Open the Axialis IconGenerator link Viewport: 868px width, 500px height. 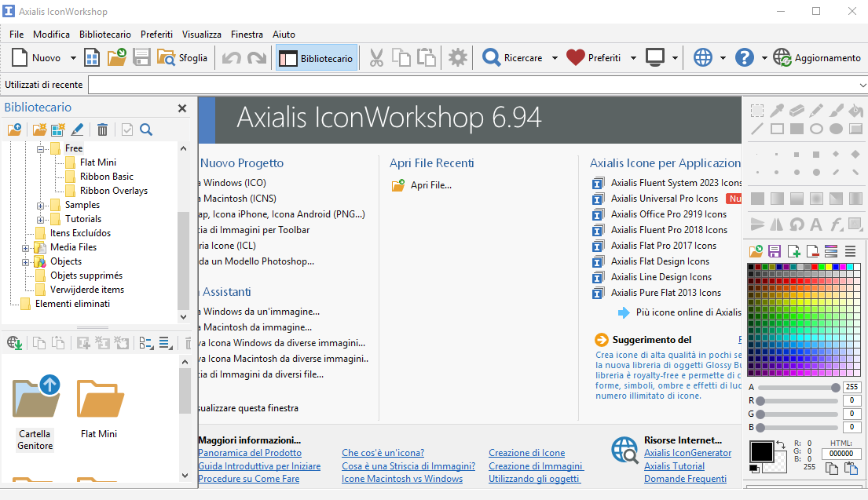pos(687,453)
